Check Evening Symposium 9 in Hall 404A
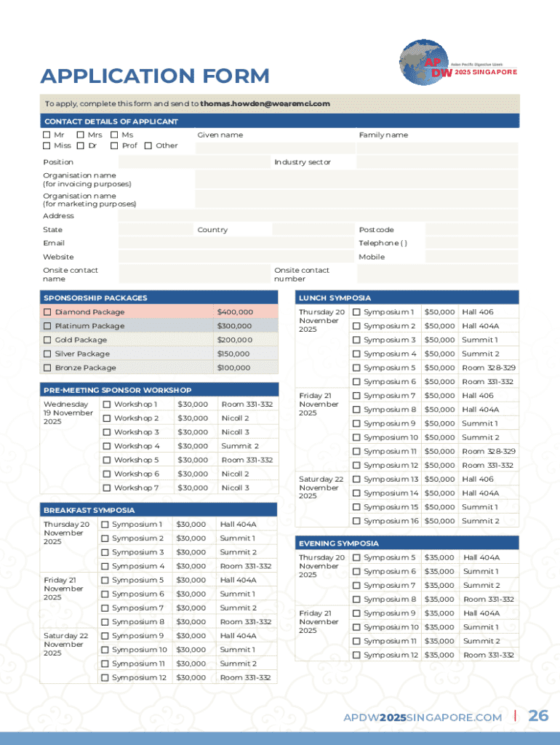Viewport: 560px width, 745px height. [x=356, y=613]
